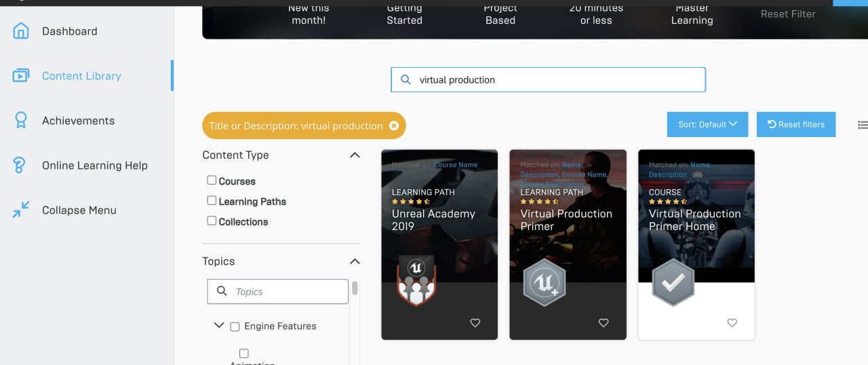The width and height of the screenshot is (868, 365).
Task: Select the Getting Started filter
Action: pos(404,14)
